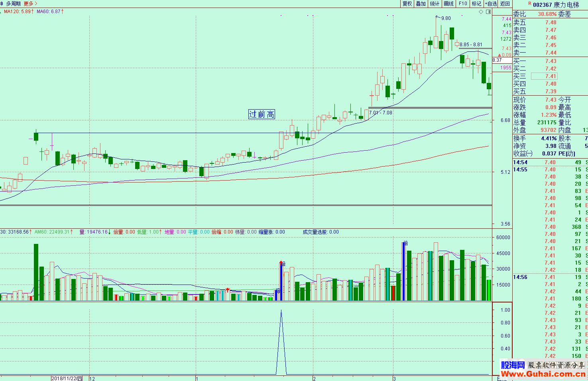Viewport: 588px width, 381px height.
Task: Click the diamond icon above the chart
Action: [481, 12]
